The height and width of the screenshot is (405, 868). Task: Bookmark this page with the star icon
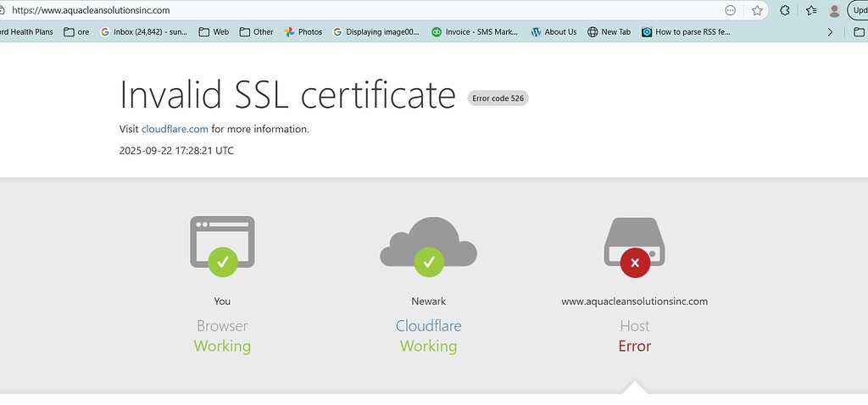757,10
